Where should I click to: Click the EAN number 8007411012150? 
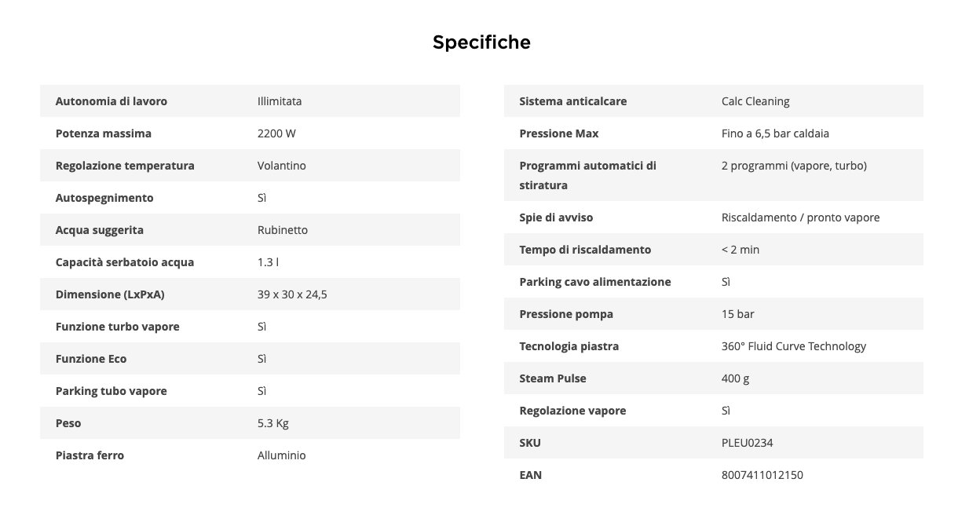click(762, 475)
